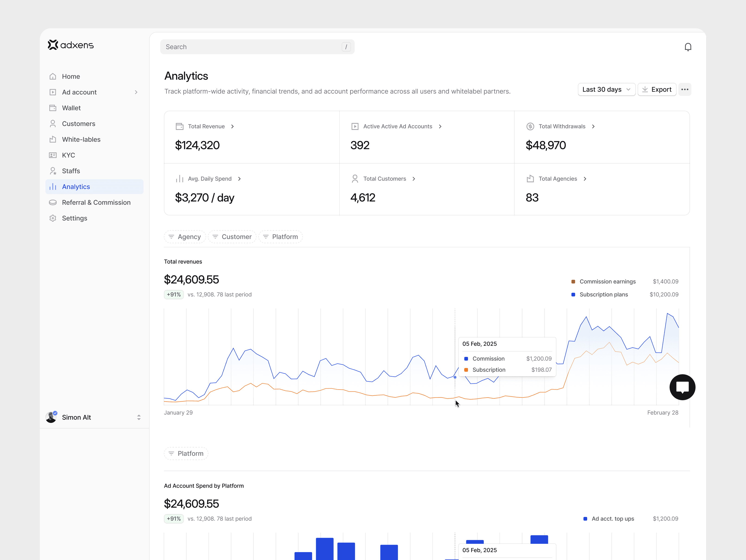Click the Subscription plans blue legend swatch
Viewport: 746px width, 560px height.
tap(573, 295)
